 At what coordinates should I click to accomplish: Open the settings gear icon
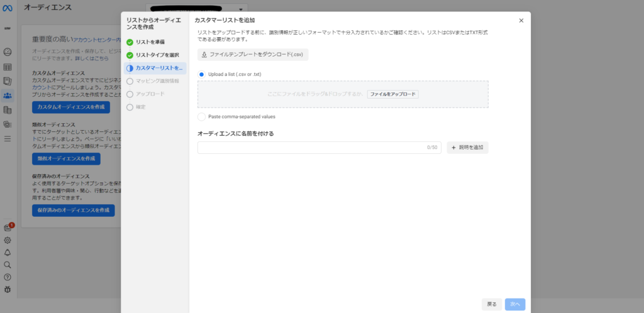(8, 240)
